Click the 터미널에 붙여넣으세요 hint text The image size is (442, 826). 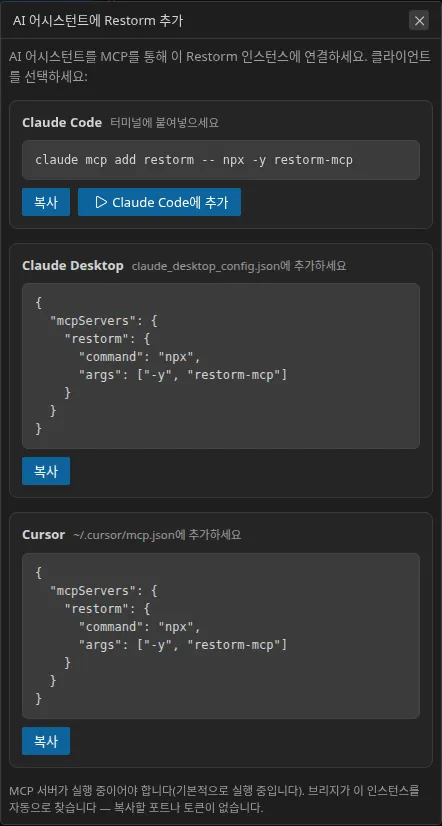pyautogui.click(x=165, y=123)
